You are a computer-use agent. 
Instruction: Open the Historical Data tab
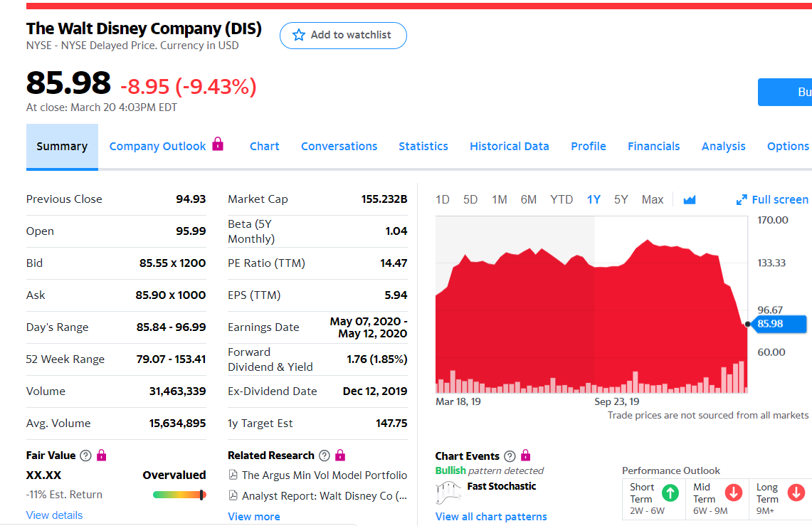pyautogui.click(x=510, y=147)
